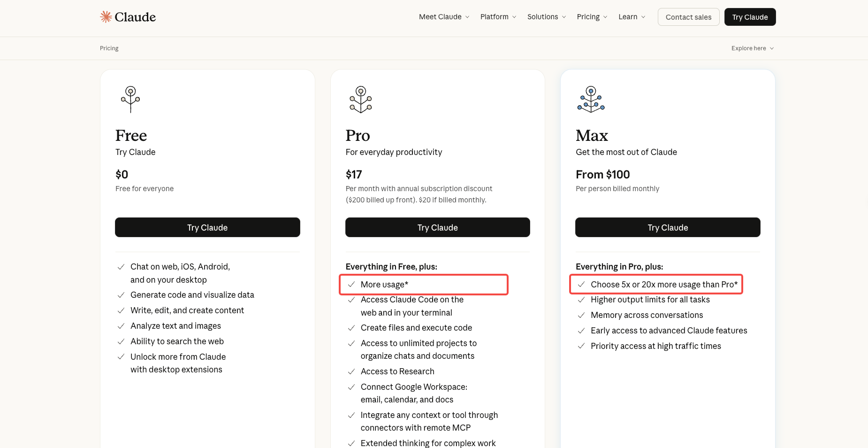This screenshot has height=448, width=868.
Task: Click 'Generate code and visualize data' feature
Action: pos(192,295)
